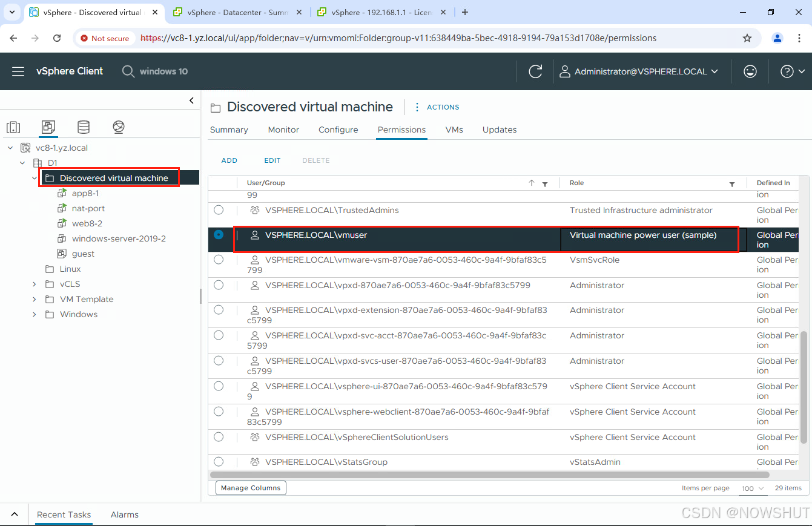Image resolution: width=812 pixels, height=526 pixels.
Task: Select the Networking inventory icon
Action: [x=119, y=127]
